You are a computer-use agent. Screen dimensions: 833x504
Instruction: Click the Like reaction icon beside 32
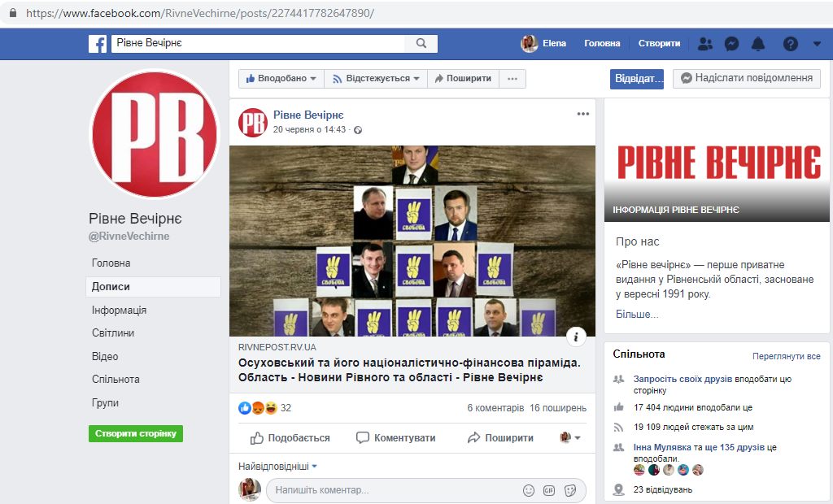(x=245, y=408)
